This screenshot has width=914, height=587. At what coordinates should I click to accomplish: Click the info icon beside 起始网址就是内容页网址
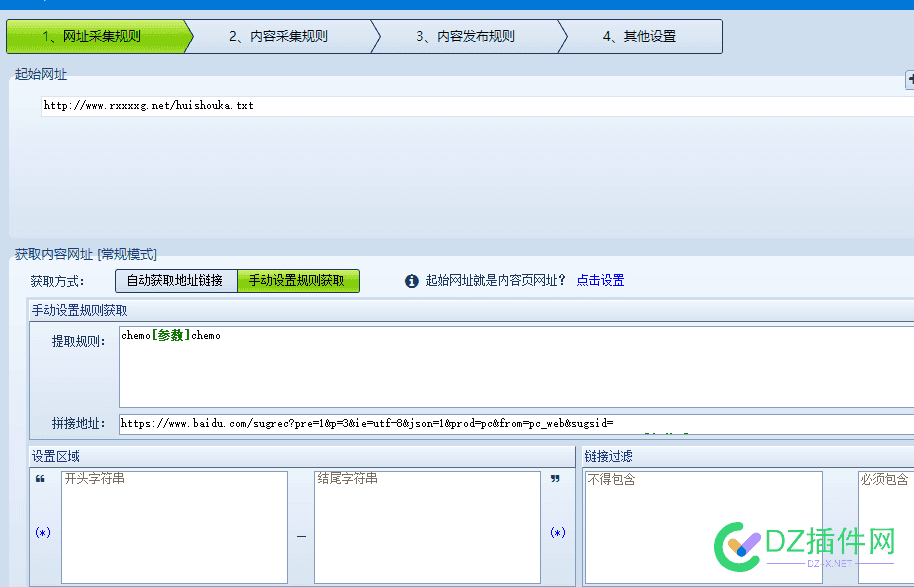pos(412,281)
